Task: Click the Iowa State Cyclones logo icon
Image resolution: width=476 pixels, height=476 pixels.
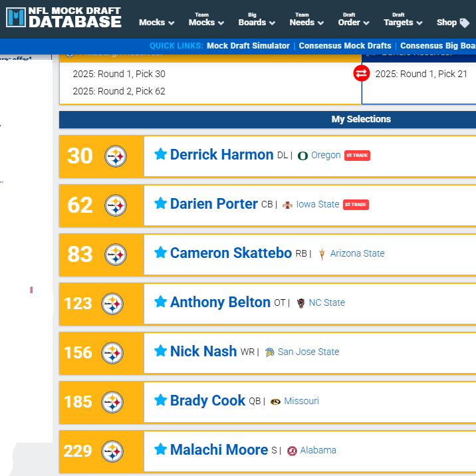Action: coord(287,205)
